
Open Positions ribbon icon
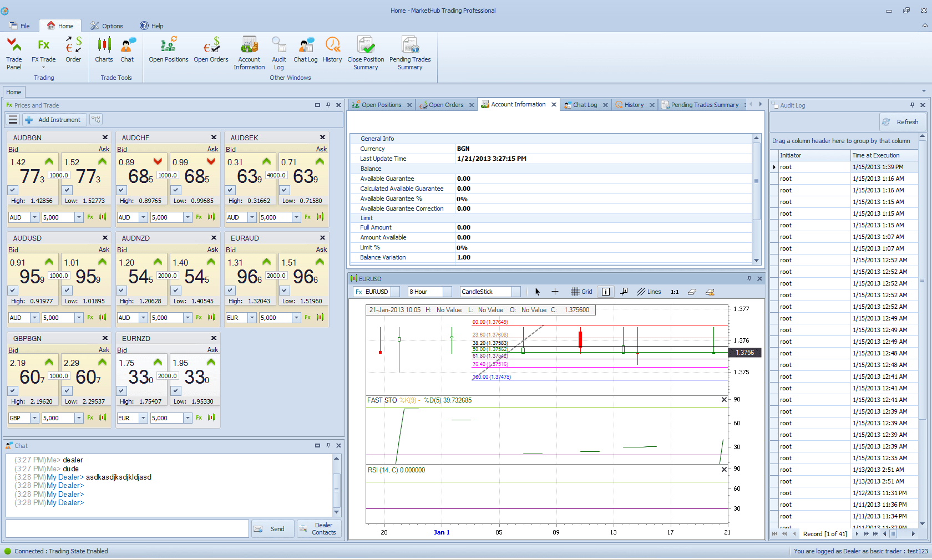pos(169,50)
